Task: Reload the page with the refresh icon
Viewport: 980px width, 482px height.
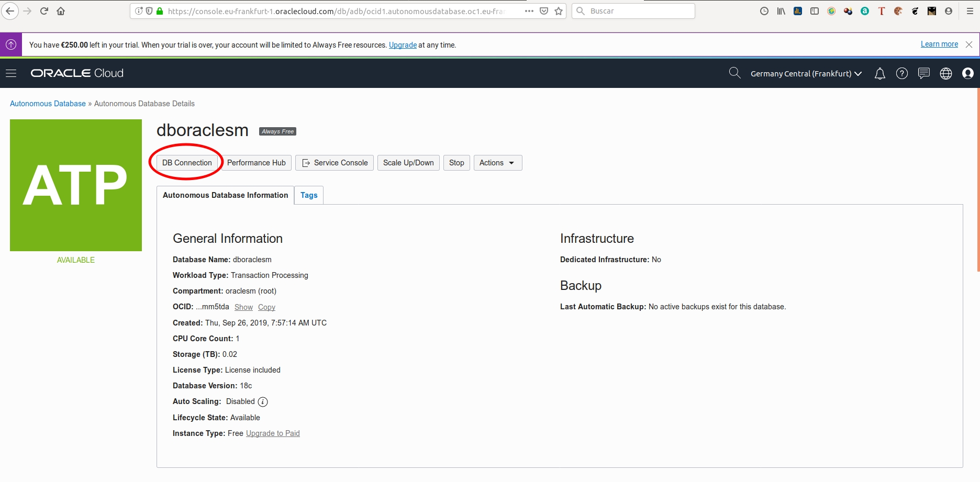Action: coord(44,11)
